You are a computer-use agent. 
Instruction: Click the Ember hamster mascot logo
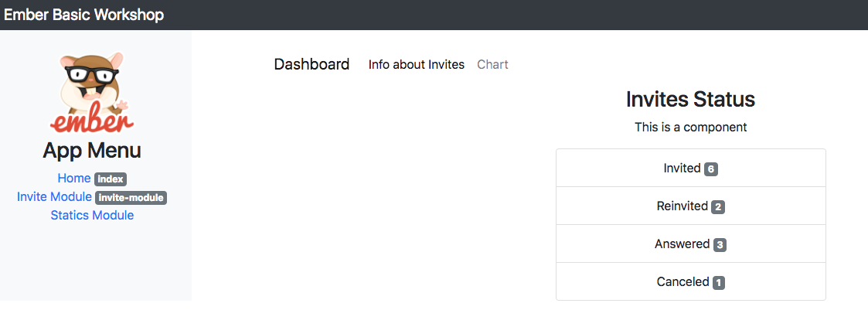click(92, 93)
